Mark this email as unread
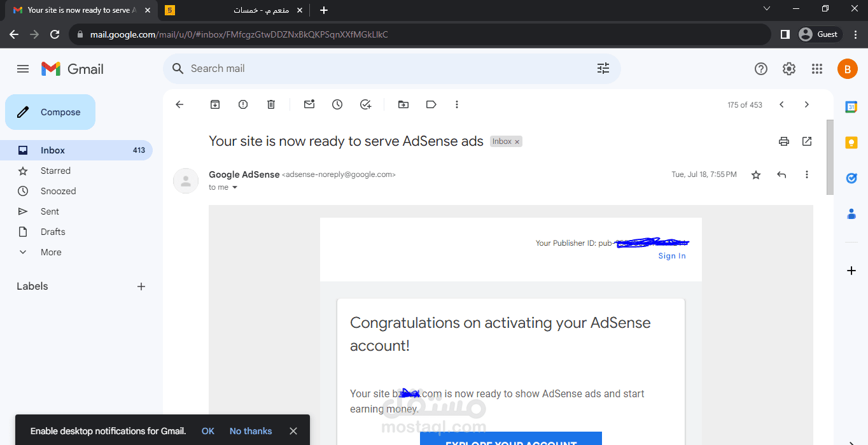Screen dimensions: 868x445 tap(309, 104)
